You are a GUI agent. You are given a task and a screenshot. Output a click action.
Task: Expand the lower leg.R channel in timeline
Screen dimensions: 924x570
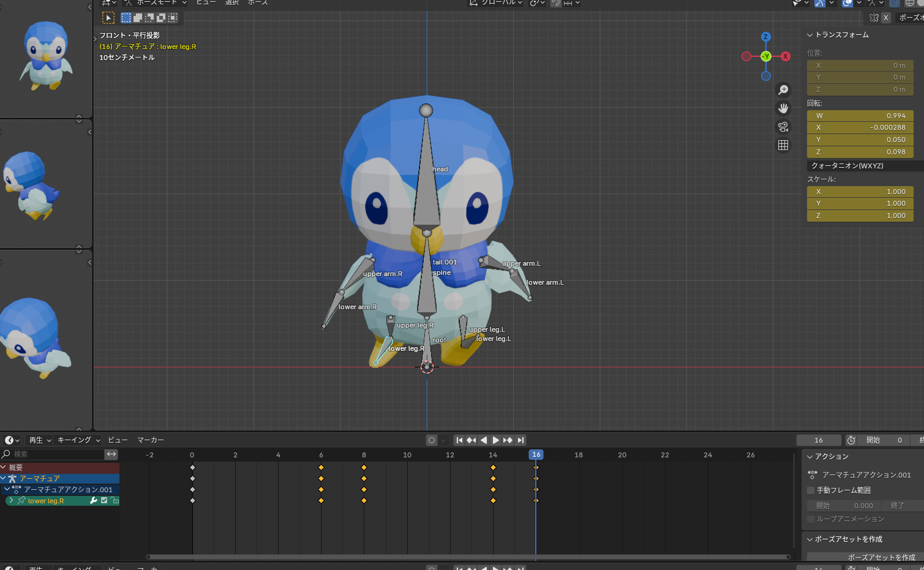click(x=11, y=501)
